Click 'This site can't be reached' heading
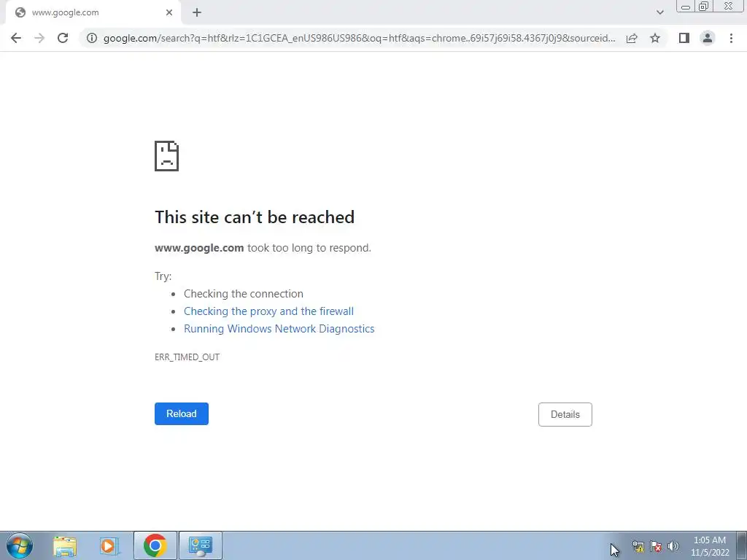747x560 pixels. (x=255, y=217)
